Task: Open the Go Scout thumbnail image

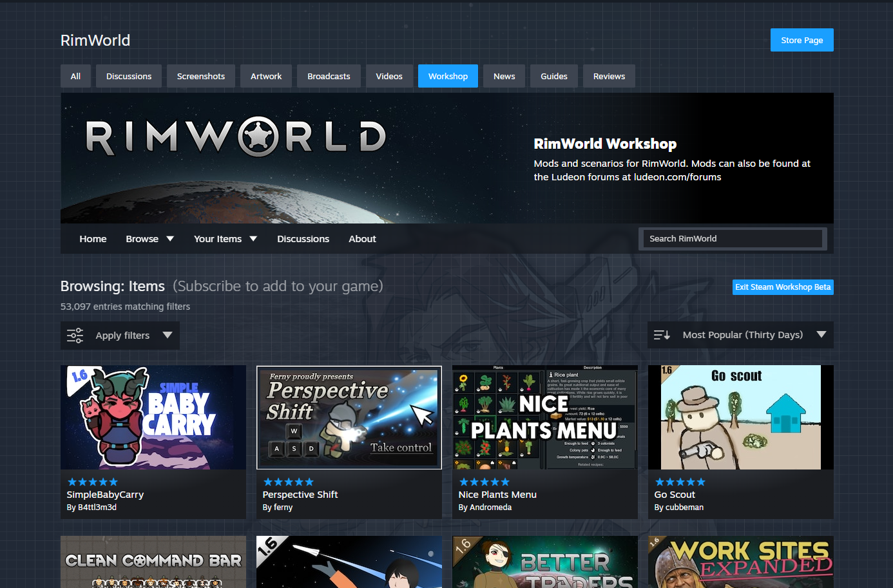Action: (740, 417)
